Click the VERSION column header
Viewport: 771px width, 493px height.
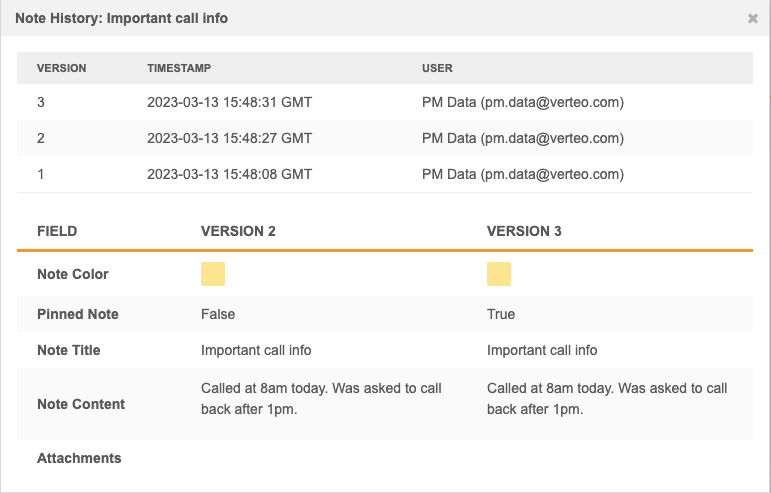tap(62, 68)
